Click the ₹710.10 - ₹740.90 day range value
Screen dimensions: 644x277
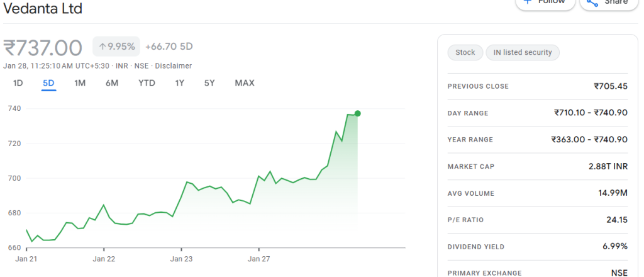tap(591, 113)
